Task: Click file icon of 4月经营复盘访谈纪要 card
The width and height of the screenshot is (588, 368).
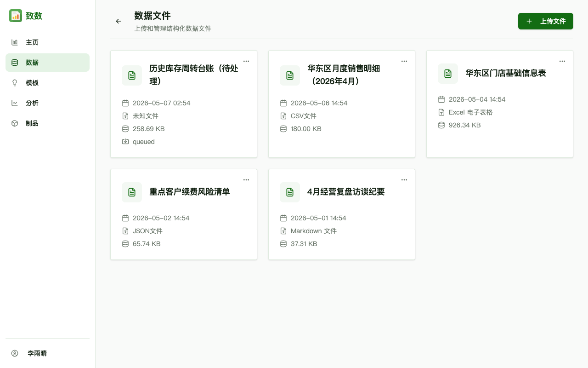Action: tap(290, 192)
